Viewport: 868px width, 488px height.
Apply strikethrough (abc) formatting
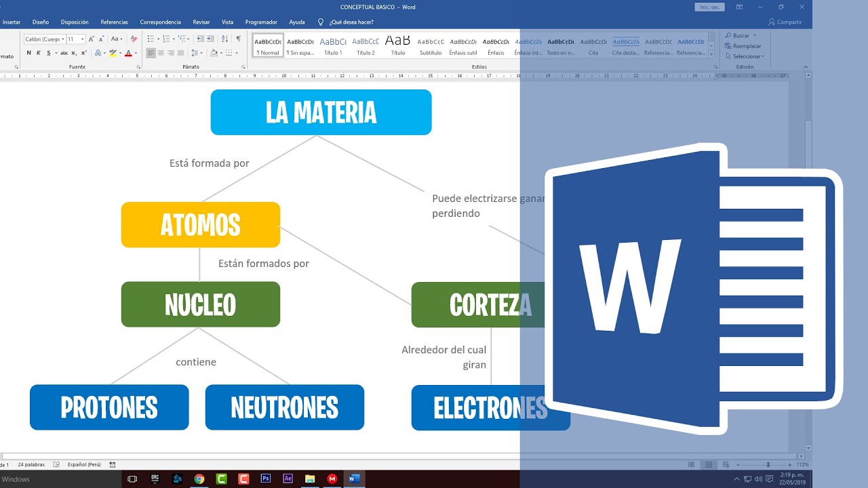(x=64, y=53)
